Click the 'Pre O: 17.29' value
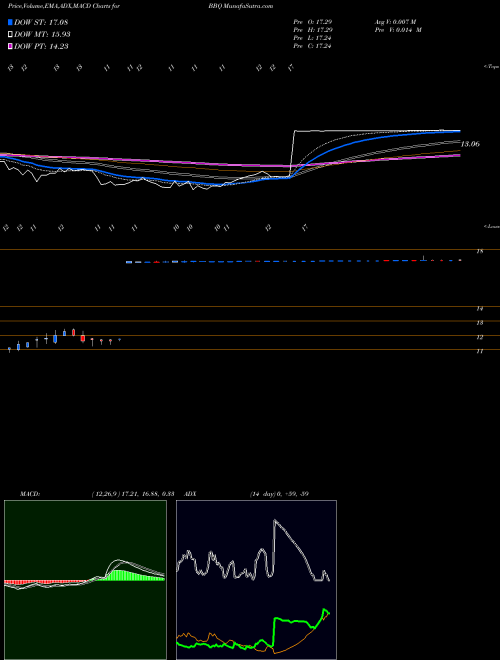 pos(312,22)
